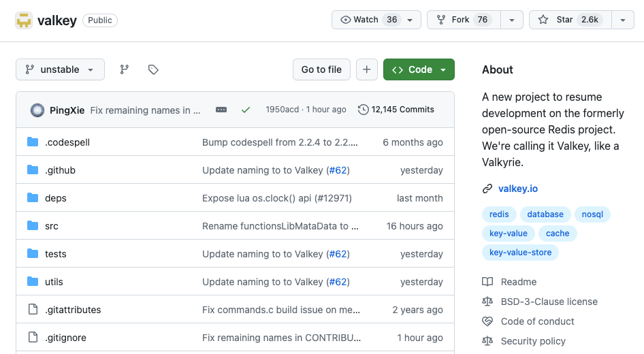Viewport: 644px width, 354px height.
Task: Open the branches icon next to unstable
Action: (x=124, y=69)
